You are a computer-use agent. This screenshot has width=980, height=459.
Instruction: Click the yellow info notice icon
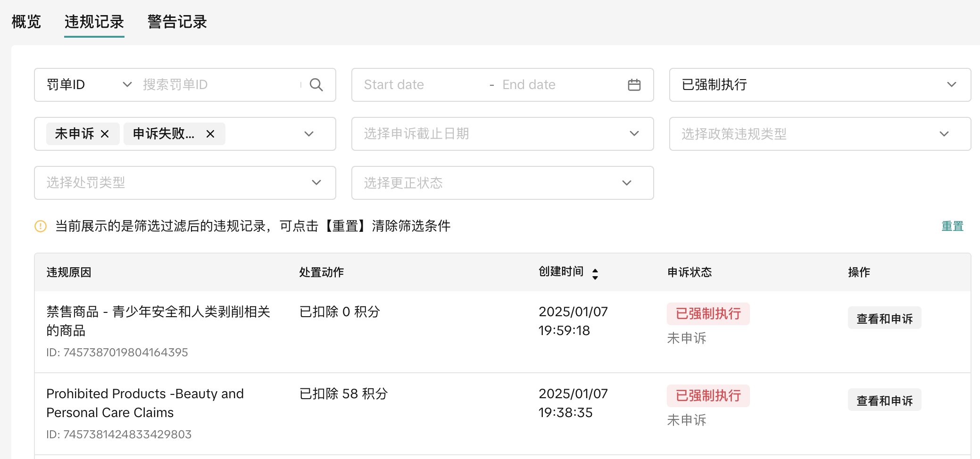[x=41, y=226]
